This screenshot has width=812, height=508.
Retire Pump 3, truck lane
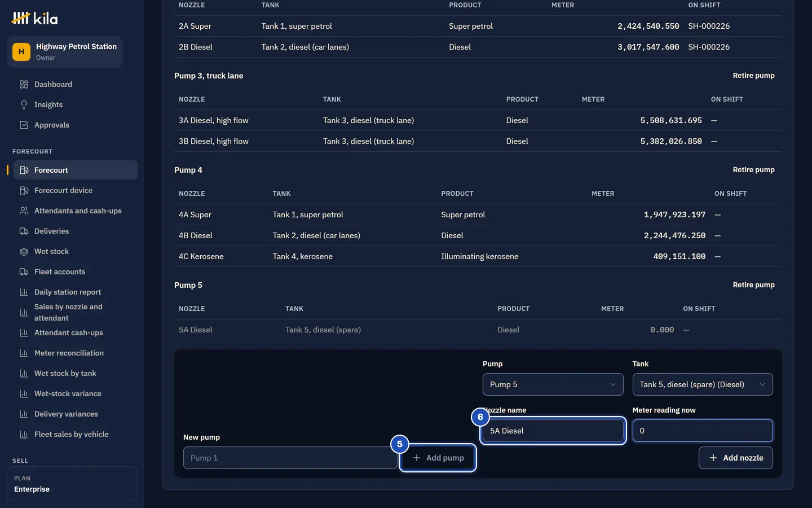point(753,76)
